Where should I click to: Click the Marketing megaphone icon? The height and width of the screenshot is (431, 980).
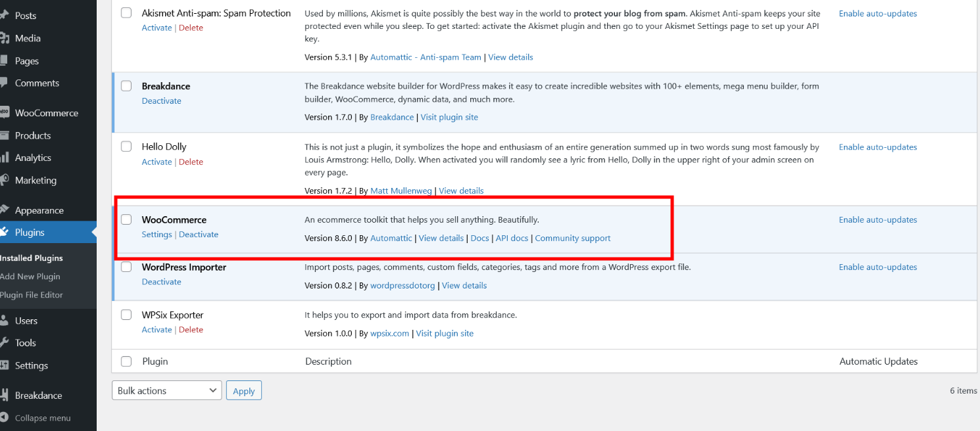coord(3,180)
